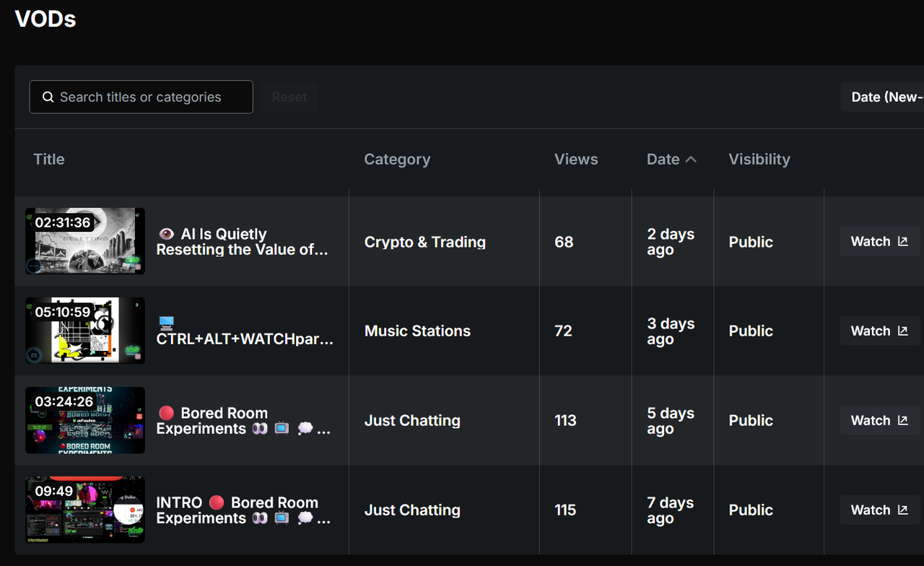Viewport: 924px width, 566px height.
Task: Click the 68 views value
Action: tap(564, 242)
